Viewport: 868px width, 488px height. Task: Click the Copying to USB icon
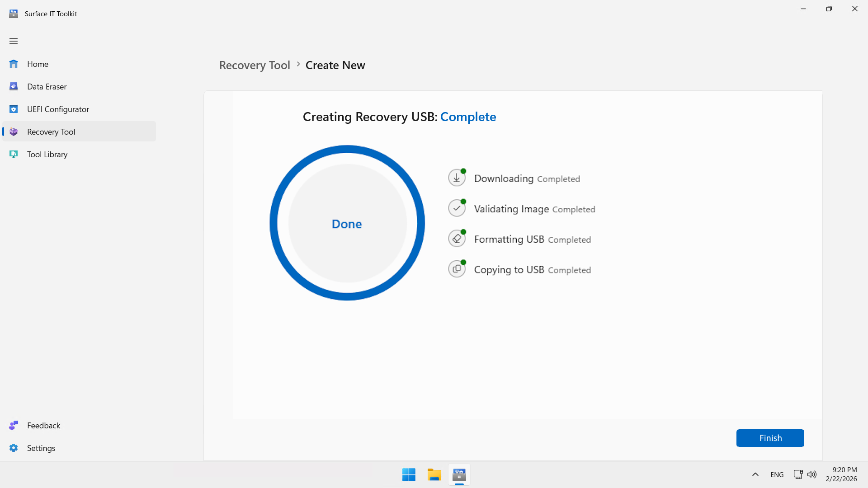457,269
